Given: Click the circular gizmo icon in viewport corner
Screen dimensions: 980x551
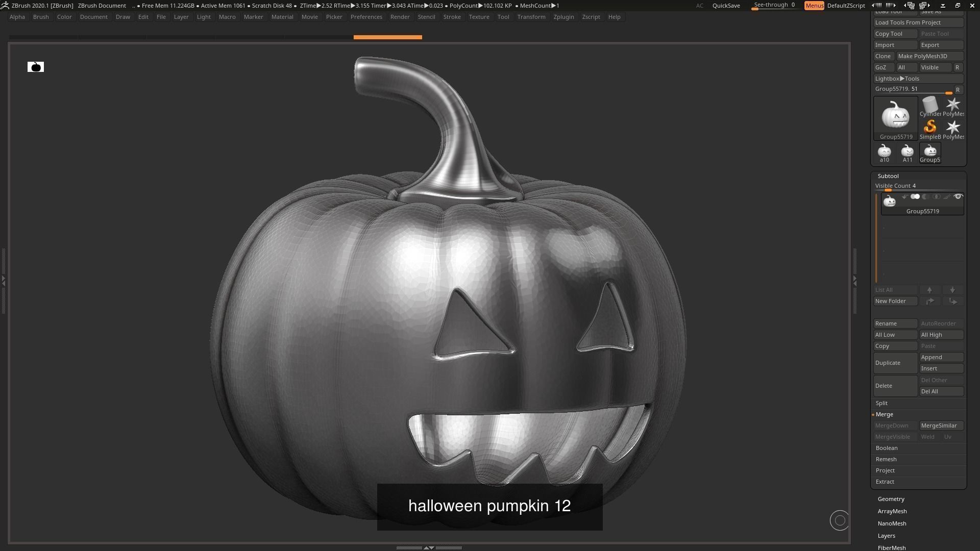Looking at the screenshot, I should click(840, 520).
